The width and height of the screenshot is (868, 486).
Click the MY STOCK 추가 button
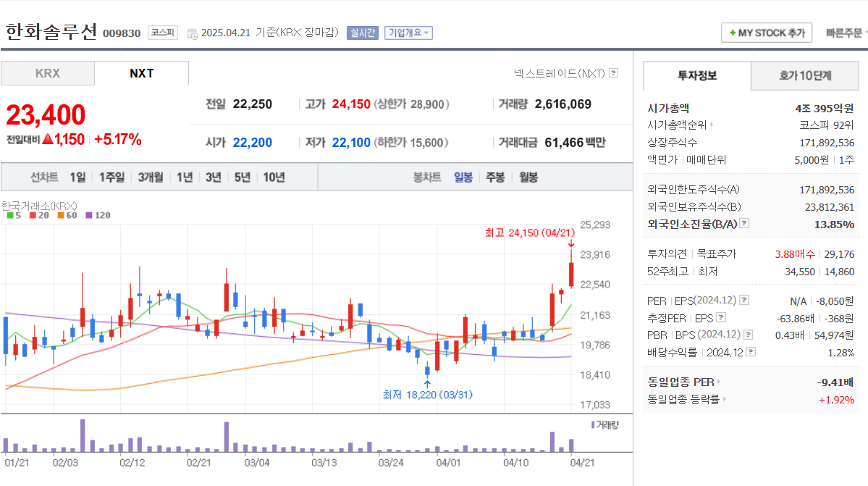(767, 33)
